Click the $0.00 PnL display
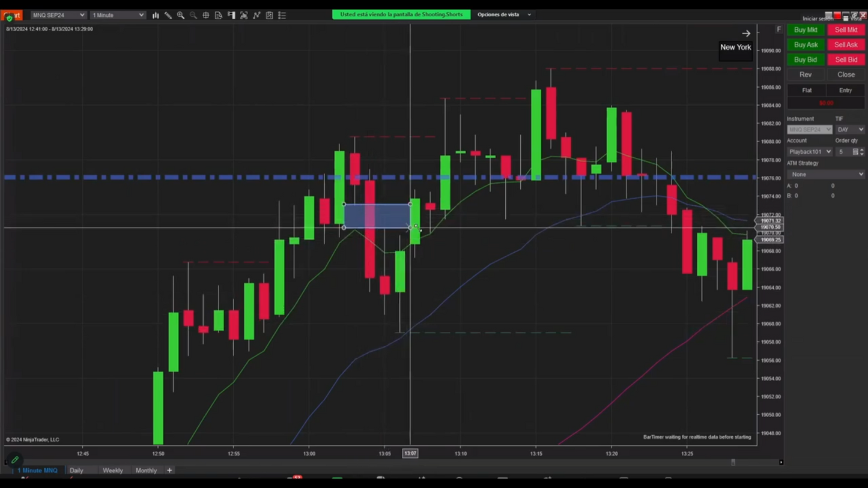Screen dimensions: 868x488 coord(826,103)
